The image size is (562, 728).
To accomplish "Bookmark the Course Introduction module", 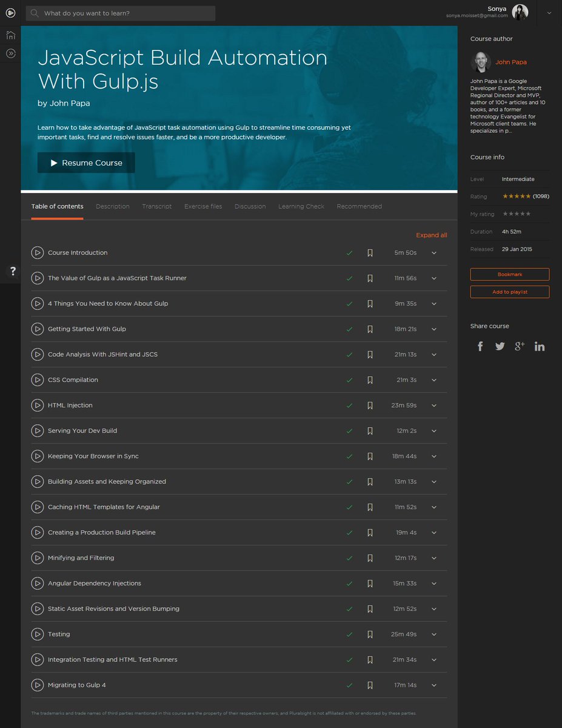I will pos(370,253).
